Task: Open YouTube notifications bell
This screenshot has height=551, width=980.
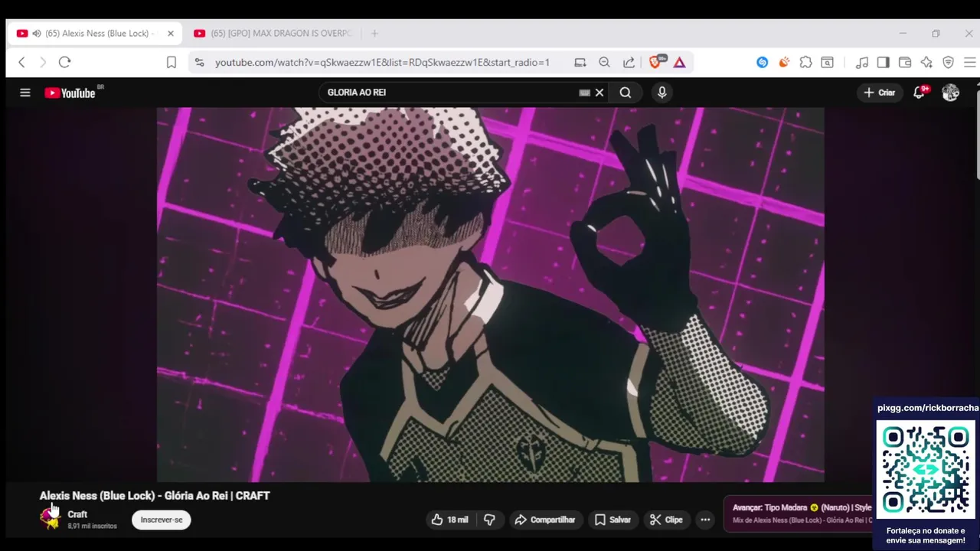Action: pos(920,93)
